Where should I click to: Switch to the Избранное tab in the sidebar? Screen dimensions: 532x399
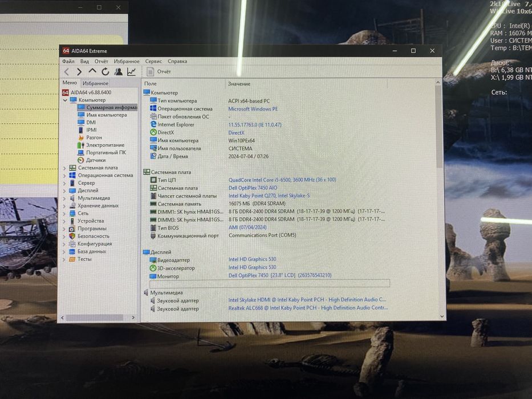click(x=95, y=83)
